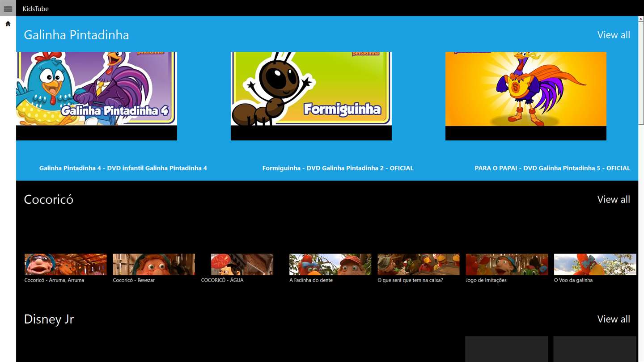644x362 pixels.
Task: Click the Cocoricó section heading
Action: (x=48, y=199)
